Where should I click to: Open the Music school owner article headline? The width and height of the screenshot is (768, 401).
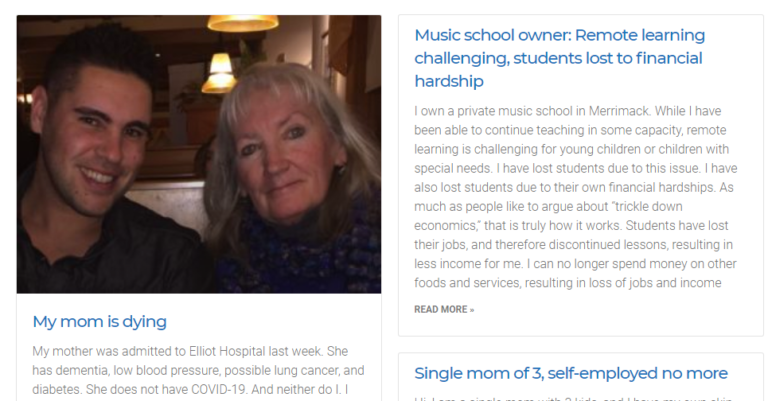click(559, 58)
